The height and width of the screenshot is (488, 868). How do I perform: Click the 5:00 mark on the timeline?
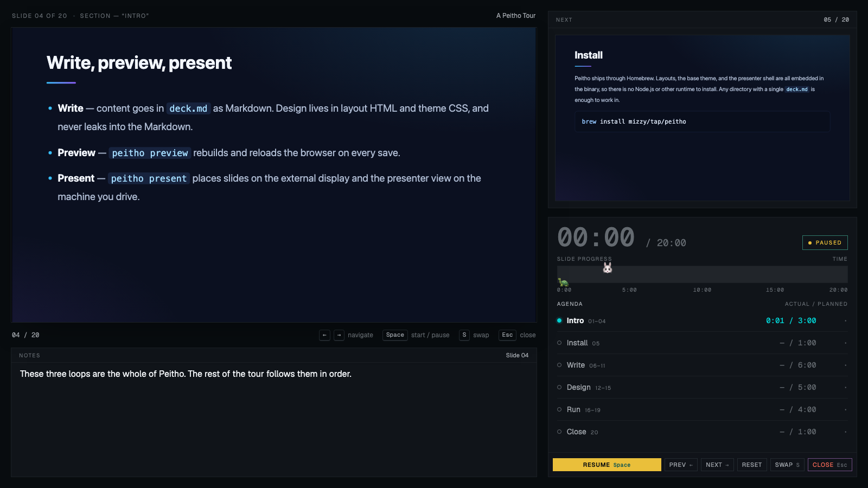click(x=629, y=290)
